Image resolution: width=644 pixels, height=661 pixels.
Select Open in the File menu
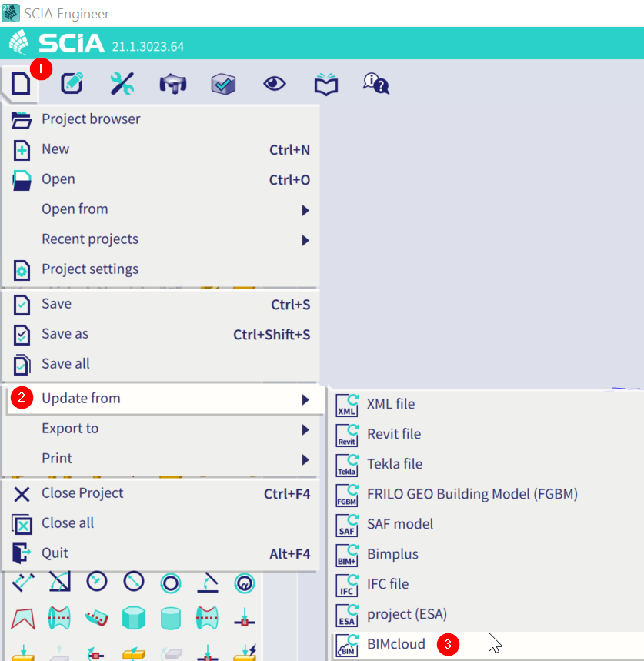[x=161, y=179]
